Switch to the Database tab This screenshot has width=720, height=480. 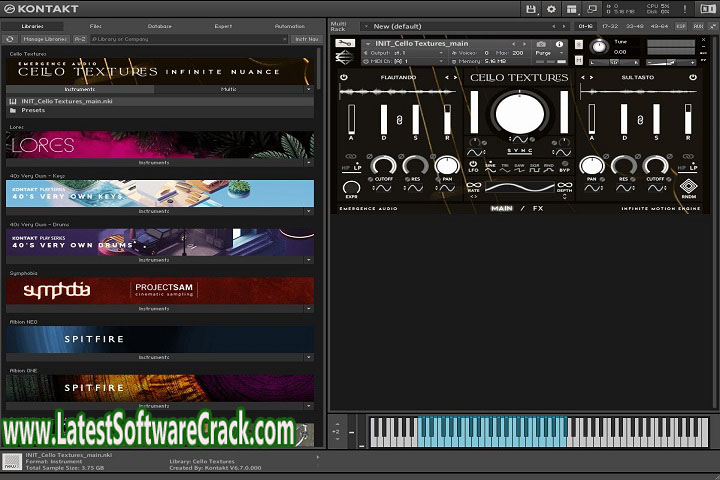point(159,26)
